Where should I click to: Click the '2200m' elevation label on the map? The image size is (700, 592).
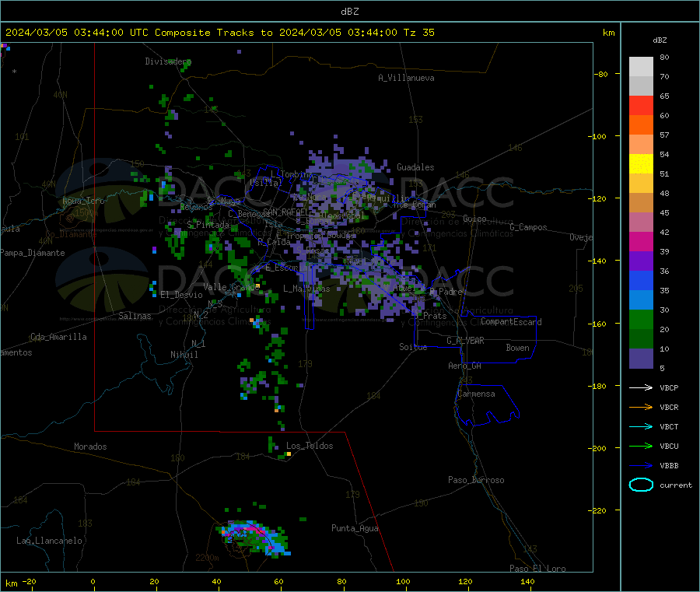[x=207, y=558]
